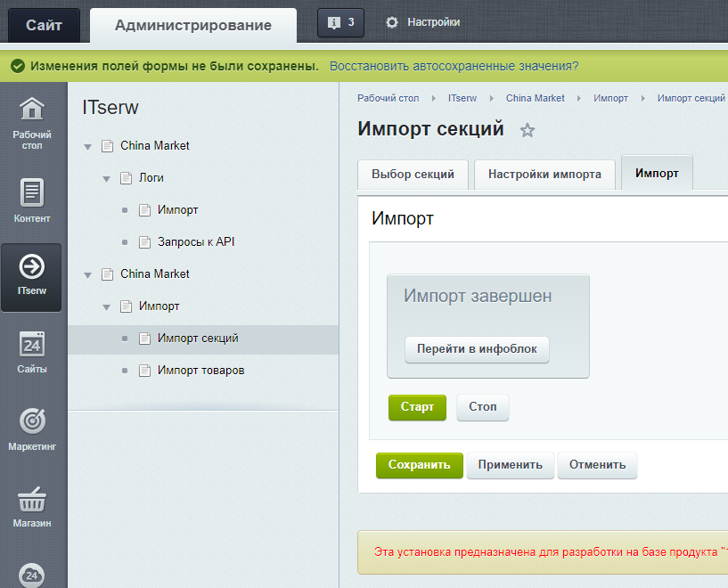728x588 pixels.
Task: Click the Восстановить автосохраненные значения link
Action: click(454, 66)
